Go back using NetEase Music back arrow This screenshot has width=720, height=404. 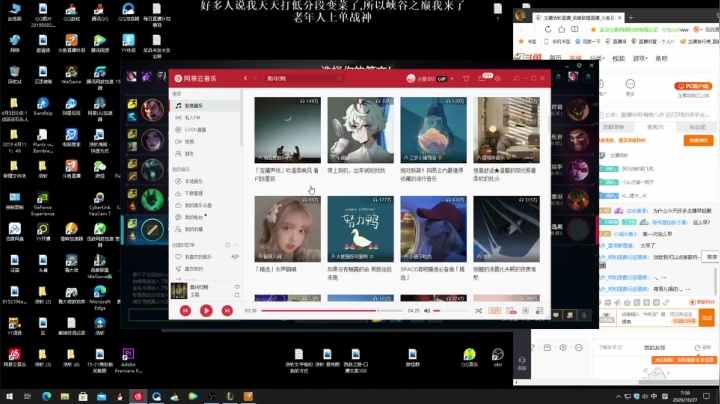[x=245, y=79]
